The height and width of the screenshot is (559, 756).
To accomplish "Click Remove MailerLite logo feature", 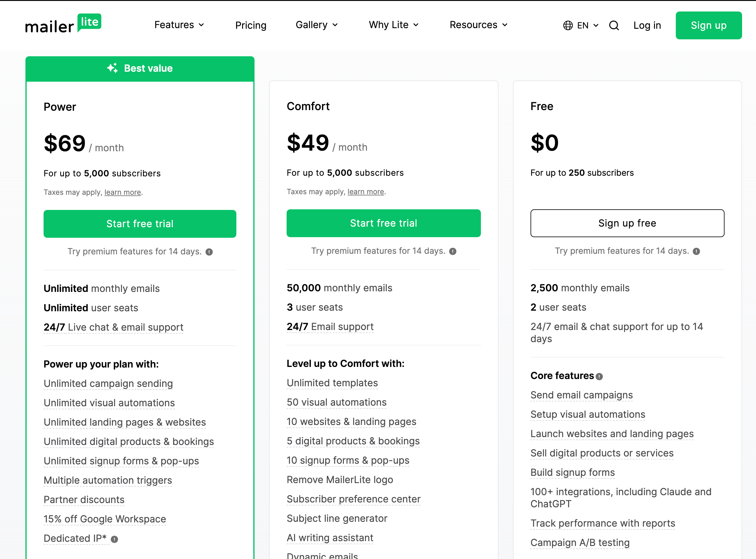I will [340, 479].
